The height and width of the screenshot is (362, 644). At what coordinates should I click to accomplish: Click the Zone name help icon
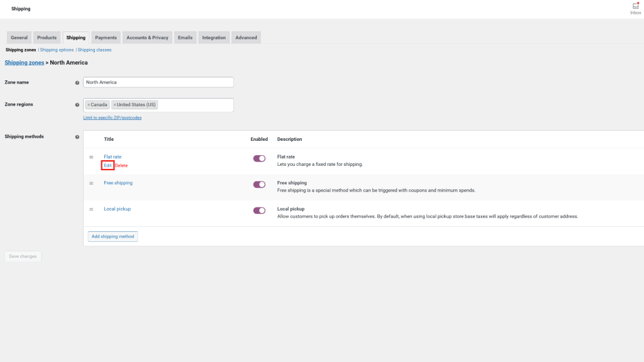(x=77, y=82)
